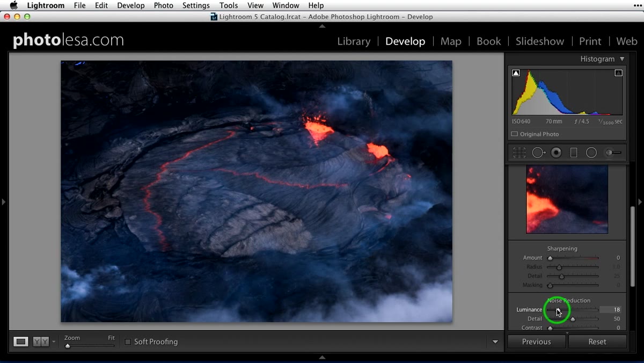Click the main lava photo preview

257,191
